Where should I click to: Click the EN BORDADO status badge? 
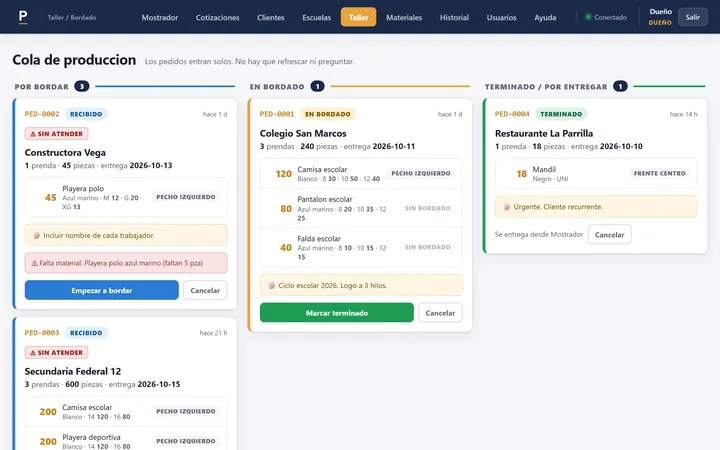click(328, 114)
